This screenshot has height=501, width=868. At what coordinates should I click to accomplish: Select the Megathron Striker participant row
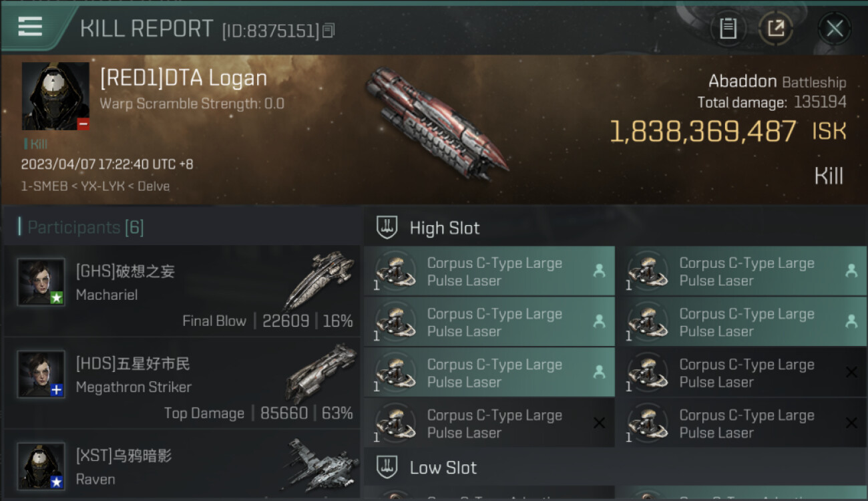point(182,383)
